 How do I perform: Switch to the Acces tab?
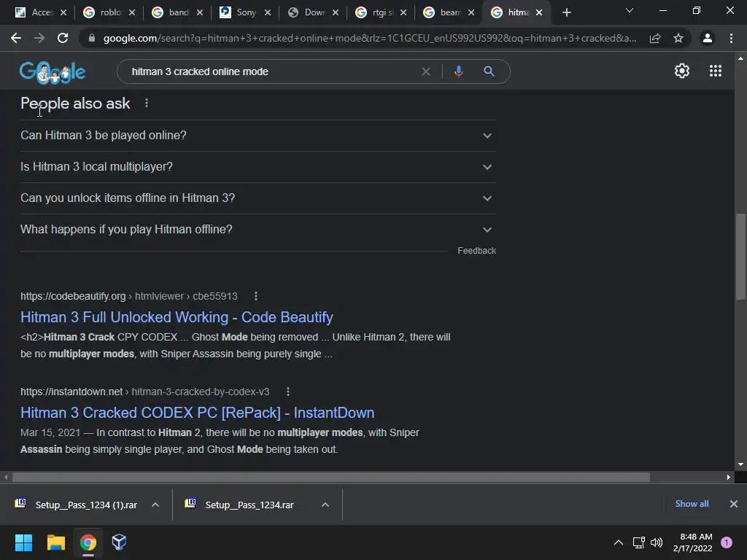coord(42,12)
